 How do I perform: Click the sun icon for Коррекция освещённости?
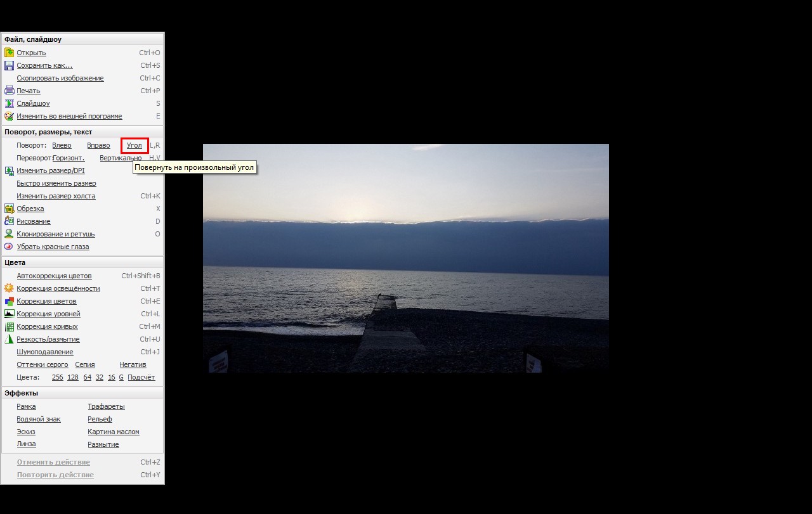click(9, 288)
